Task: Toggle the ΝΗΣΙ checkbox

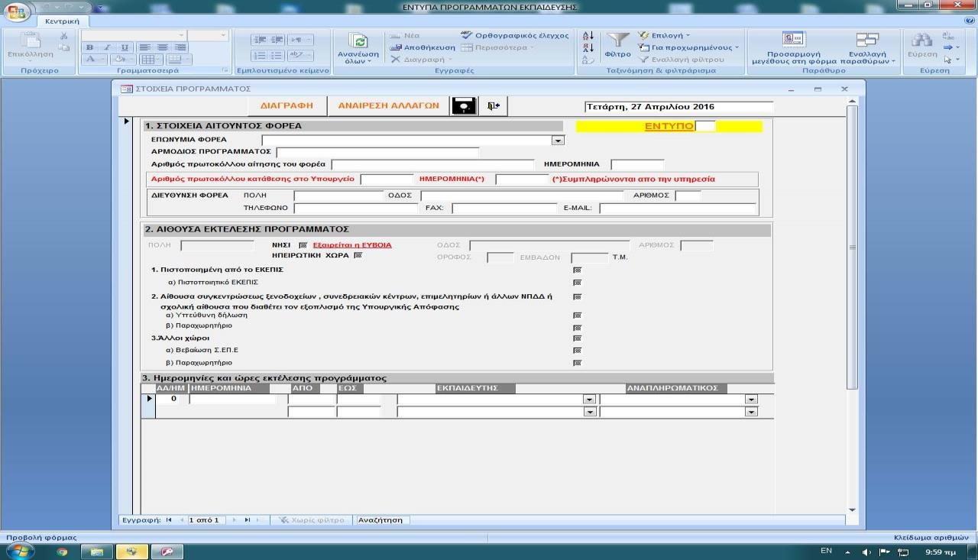Action: pyautogui.click(x=303, y=245)
